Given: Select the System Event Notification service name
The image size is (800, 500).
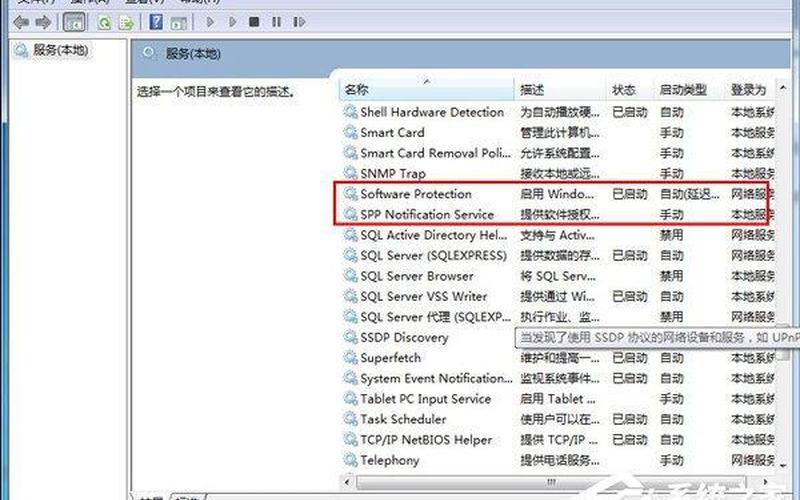Looking at the screenshot, I should point(436,378).
